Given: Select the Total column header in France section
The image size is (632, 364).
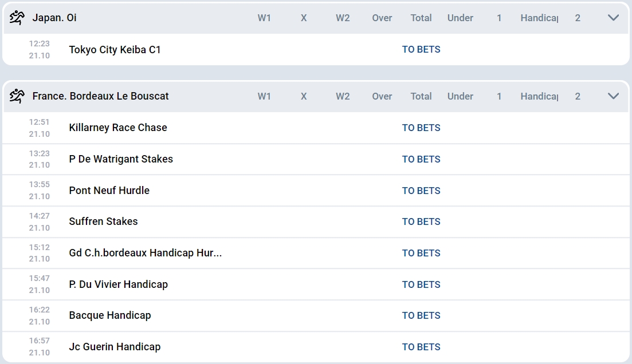Looking at the screenshot, I should point(421,96).
